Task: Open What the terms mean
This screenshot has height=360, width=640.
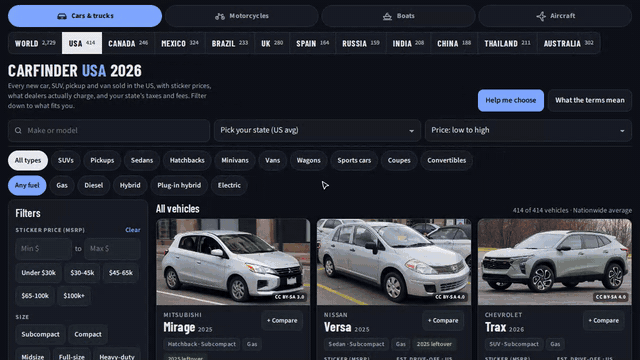Action: pyautogui.click(x=590, y=100)
